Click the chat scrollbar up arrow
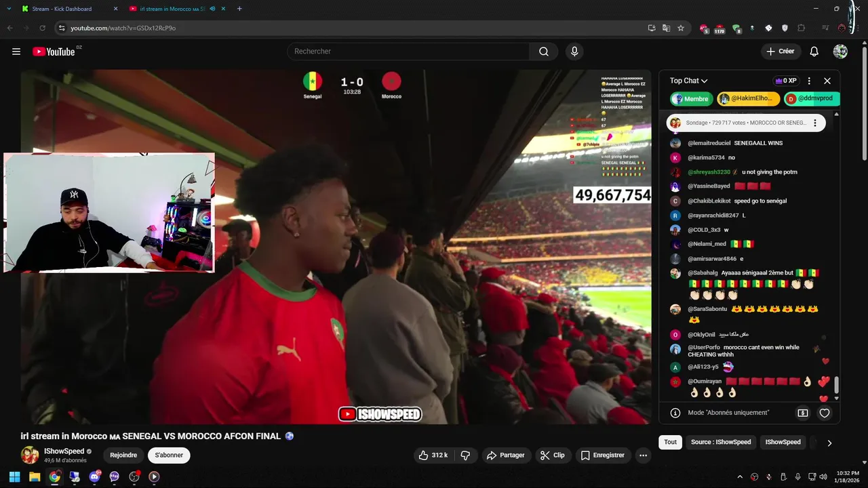The width and height of the screenshot is (868, 488). point(836,114)
